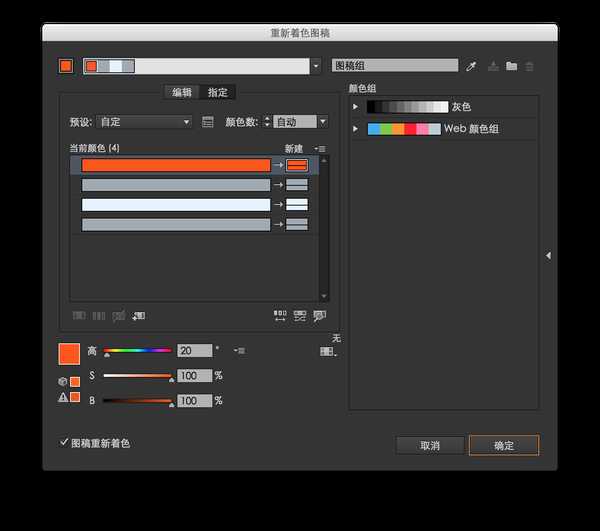Select the orange current color bar

(x=176, y=165)
